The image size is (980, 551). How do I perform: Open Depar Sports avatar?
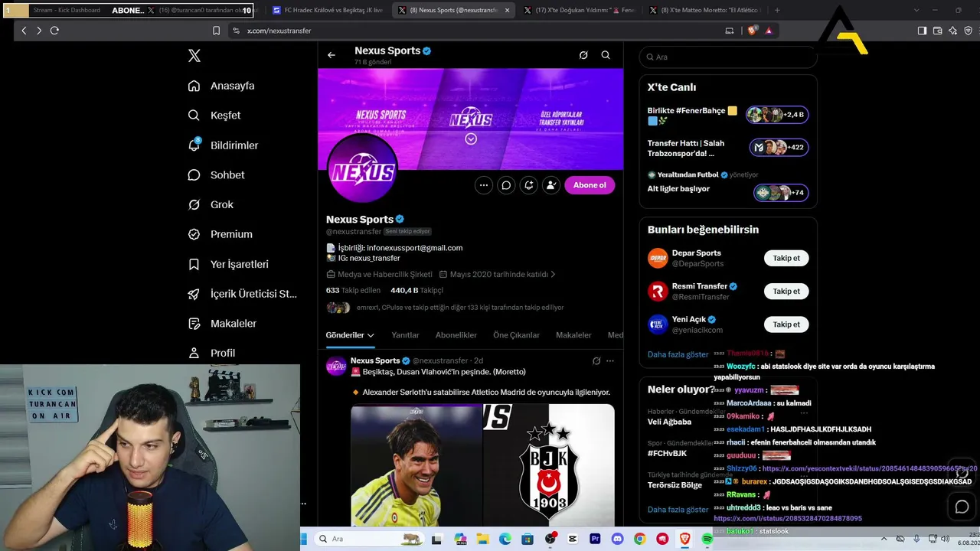[x=658, y=258]
